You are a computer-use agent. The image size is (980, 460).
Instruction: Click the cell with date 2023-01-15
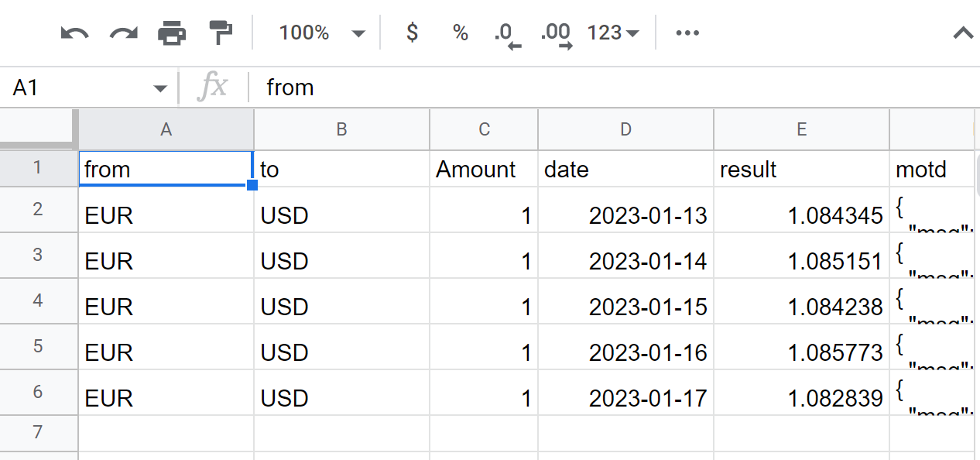625,307
